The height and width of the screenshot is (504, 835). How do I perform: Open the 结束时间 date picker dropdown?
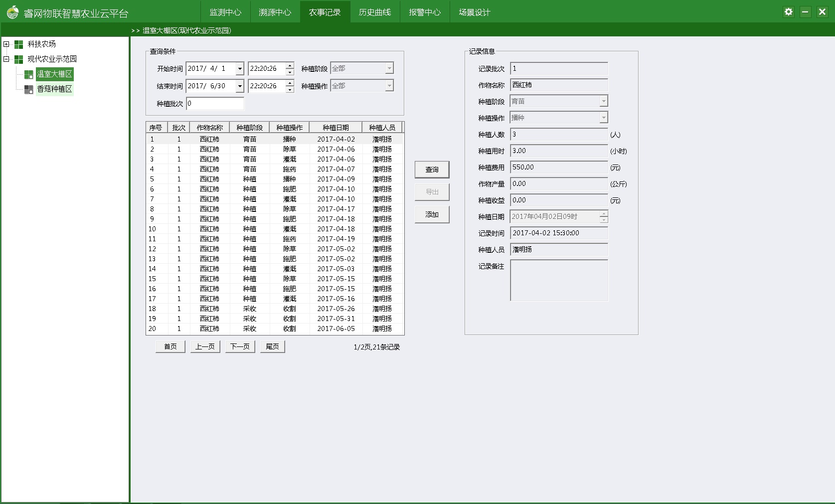pos(240,86)
